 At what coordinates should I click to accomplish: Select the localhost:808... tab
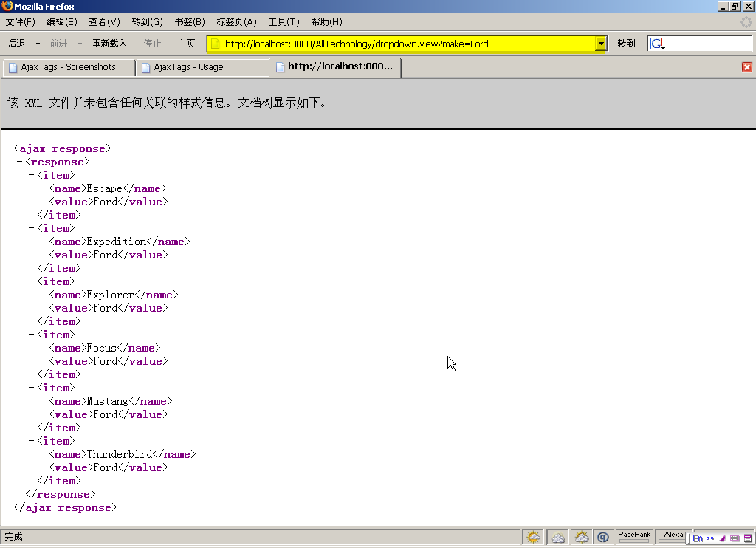tap(336, 66)
